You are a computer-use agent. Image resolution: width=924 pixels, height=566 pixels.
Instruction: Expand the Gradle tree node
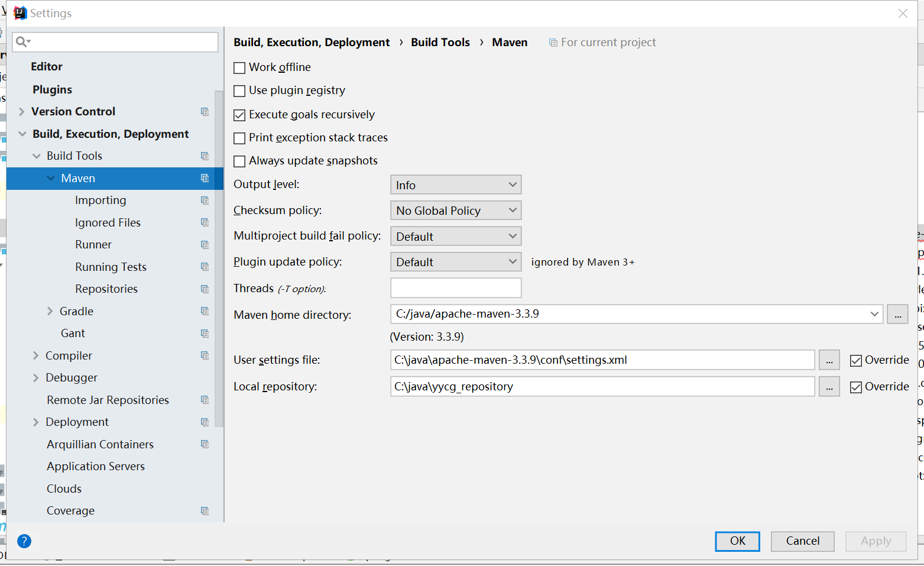pos(50,311)
